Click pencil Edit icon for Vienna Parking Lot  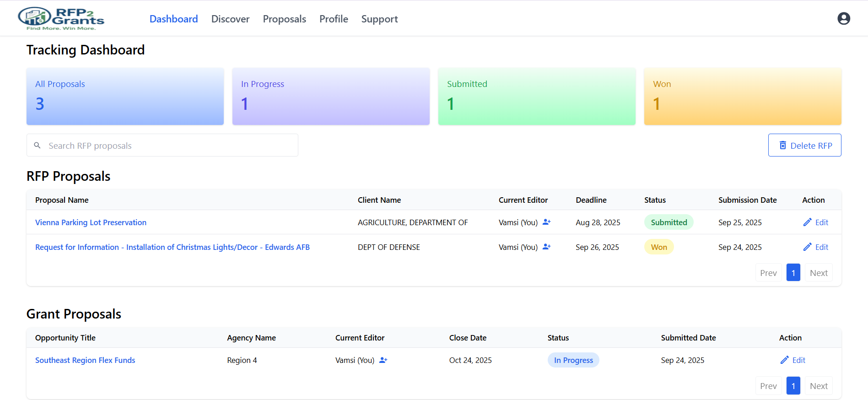click(808, 222)
